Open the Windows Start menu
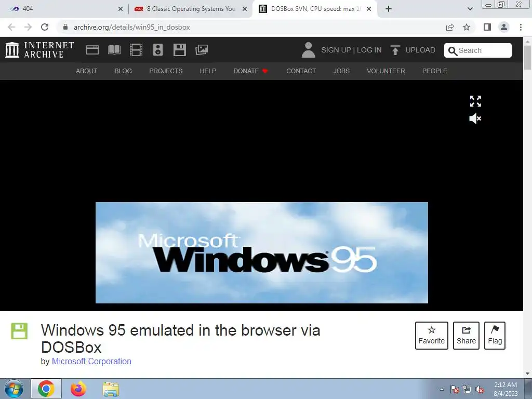This screenshot has height=399, width=532. pos(14,389)
